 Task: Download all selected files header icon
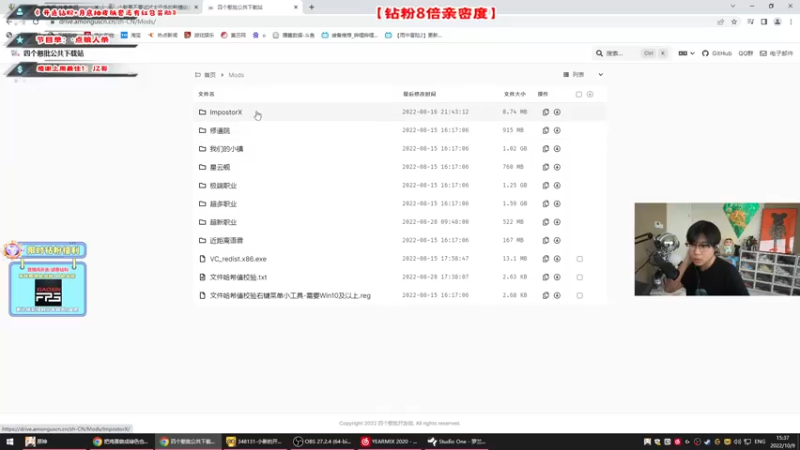590,94
